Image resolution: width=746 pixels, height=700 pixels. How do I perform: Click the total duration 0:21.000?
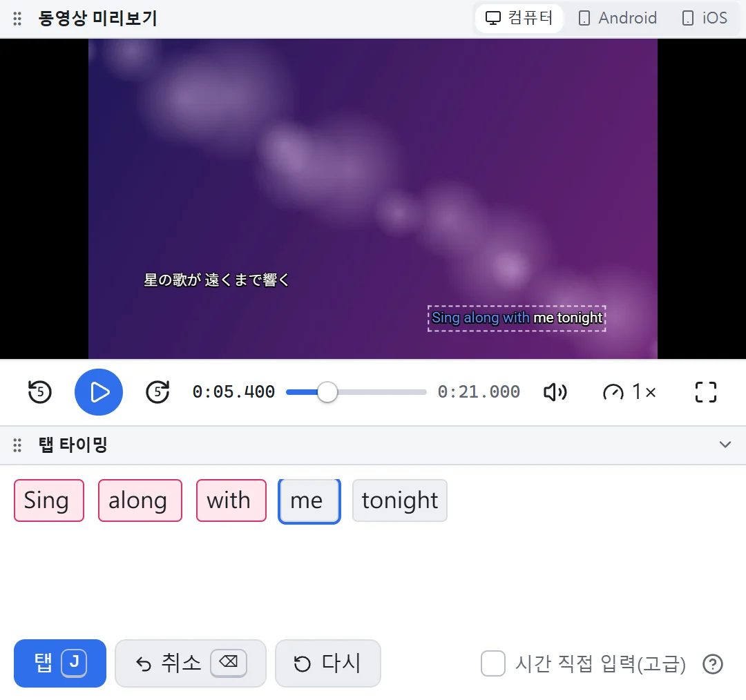479,392
